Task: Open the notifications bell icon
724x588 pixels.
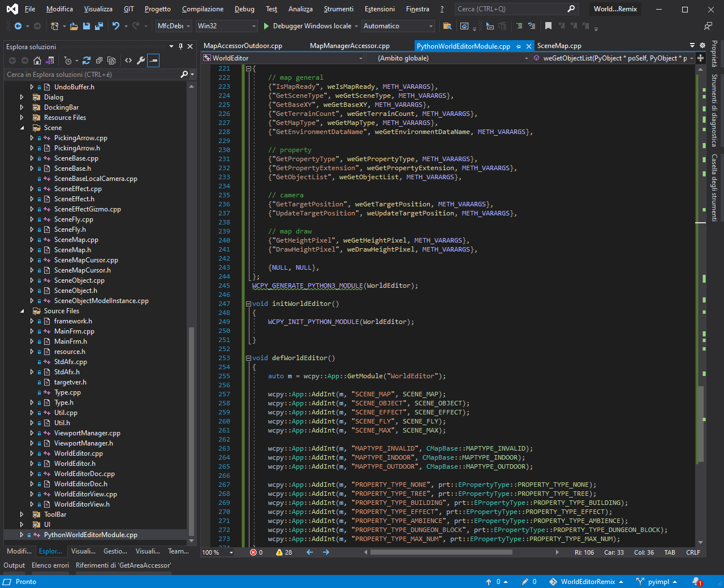Action: [x=695, y=581]
